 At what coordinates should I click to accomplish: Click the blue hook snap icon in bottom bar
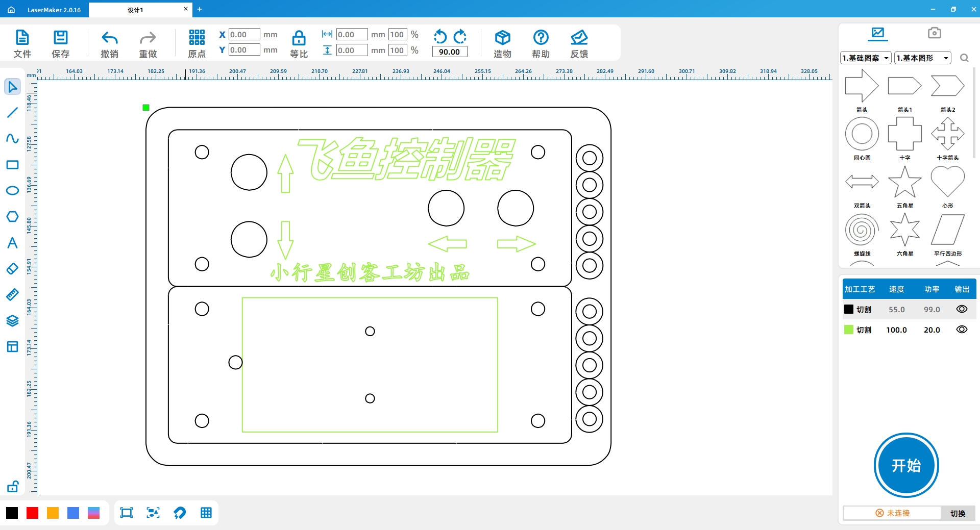180,513
